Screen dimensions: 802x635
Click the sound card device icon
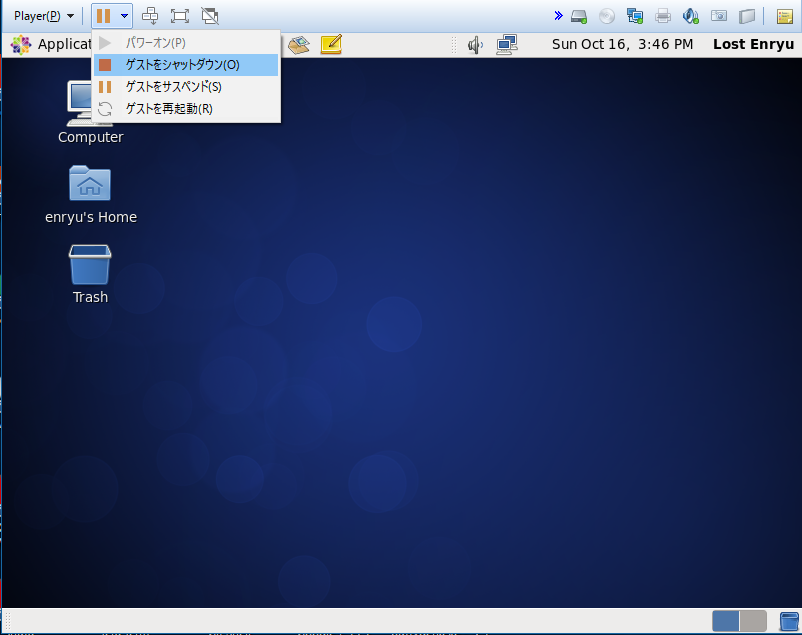click(690, 16)
